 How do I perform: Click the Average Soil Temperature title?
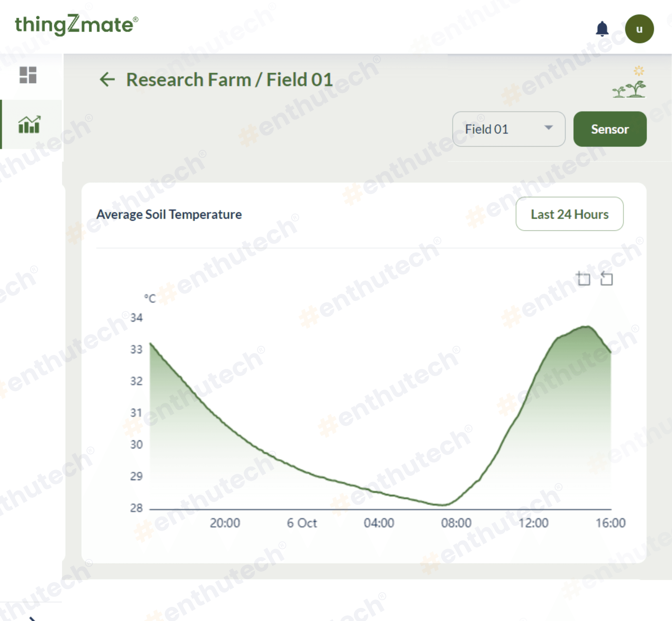[169, 214]
